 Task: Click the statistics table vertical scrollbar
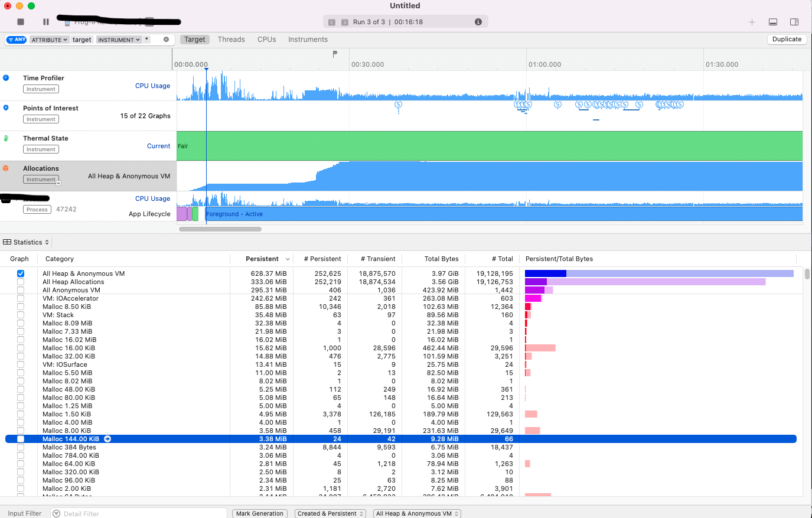[x=807, y=274]
